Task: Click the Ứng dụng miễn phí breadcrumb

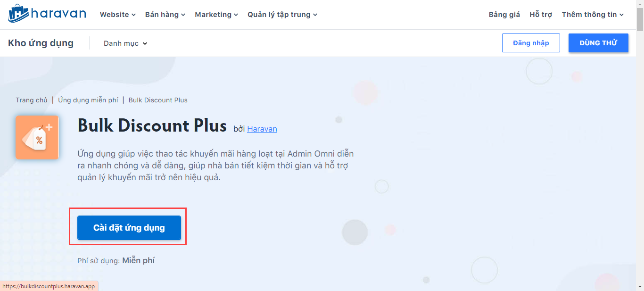Action: [x=88, y=100]
